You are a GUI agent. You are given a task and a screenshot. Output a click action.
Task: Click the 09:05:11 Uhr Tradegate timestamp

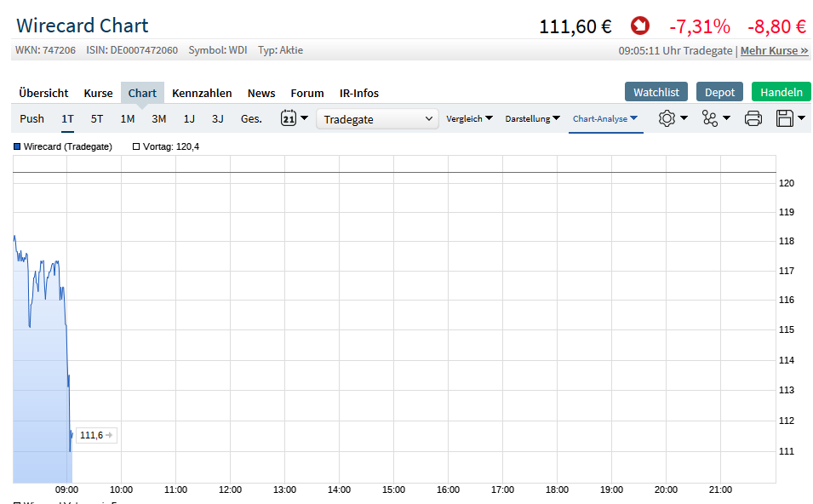pyautogui.click(x=675, y=51)
